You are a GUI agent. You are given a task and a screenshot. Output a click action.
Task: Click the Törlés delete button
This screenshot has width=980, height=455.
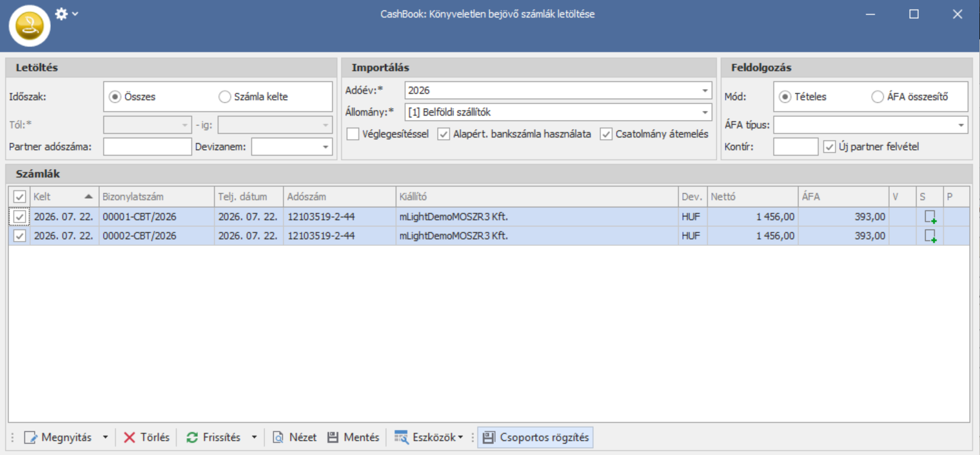[x=146, y=437]
